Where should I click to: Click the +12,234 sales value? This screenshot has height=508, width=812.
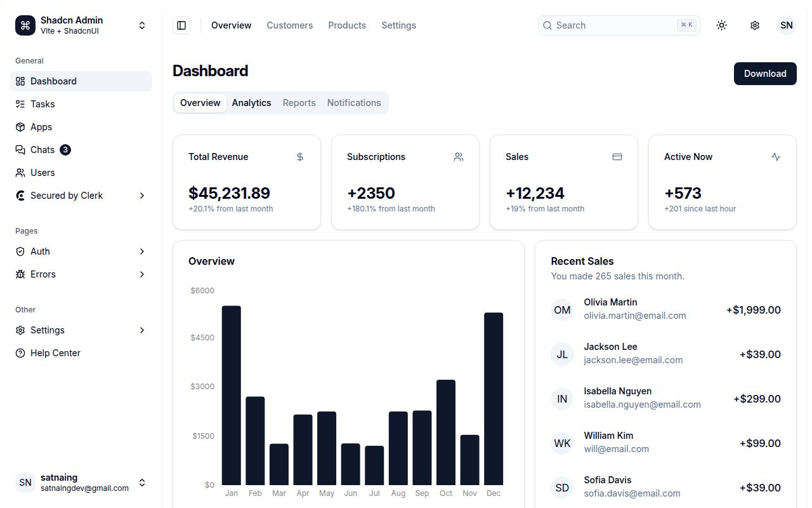pyautogui.click(x=535, y=193)
